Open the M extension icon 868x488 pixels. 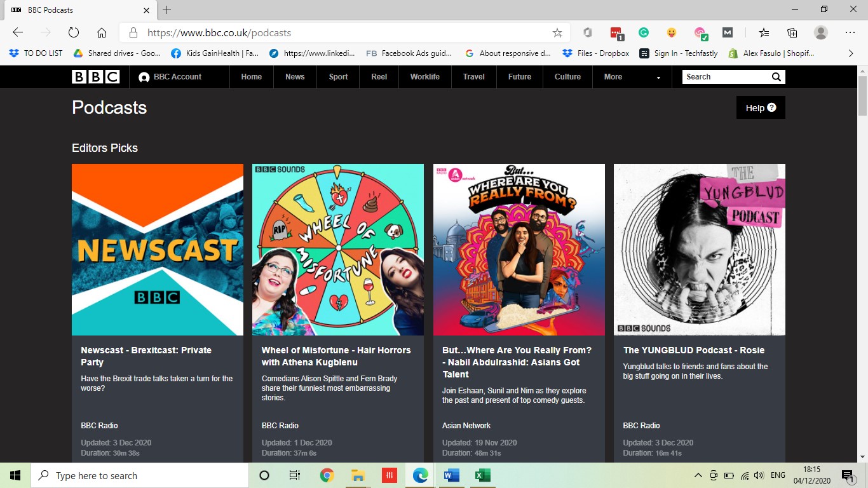click(728, 32)
